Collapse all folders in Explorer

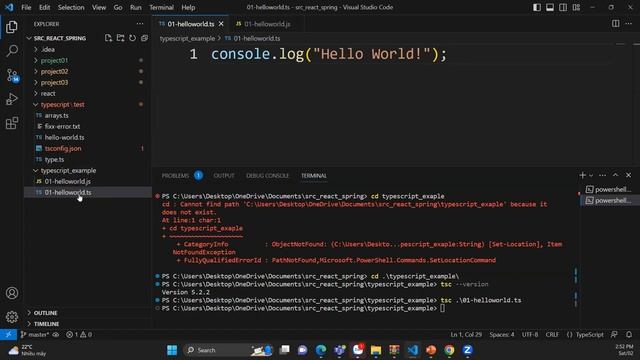coord(144,38)
